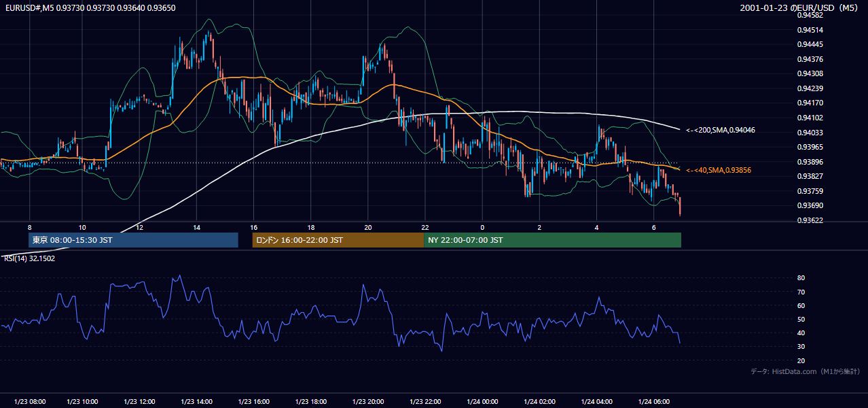
Task: Select the 東京 08:00-15:30 JST session bar
Action: tap(133, 240)
